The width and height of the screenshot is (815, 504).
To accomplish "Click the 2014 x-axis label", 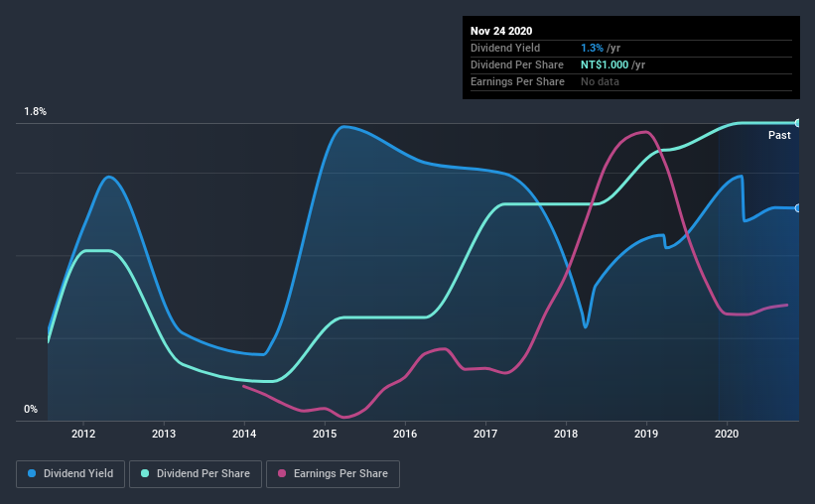I will click(x=244, y=434).
